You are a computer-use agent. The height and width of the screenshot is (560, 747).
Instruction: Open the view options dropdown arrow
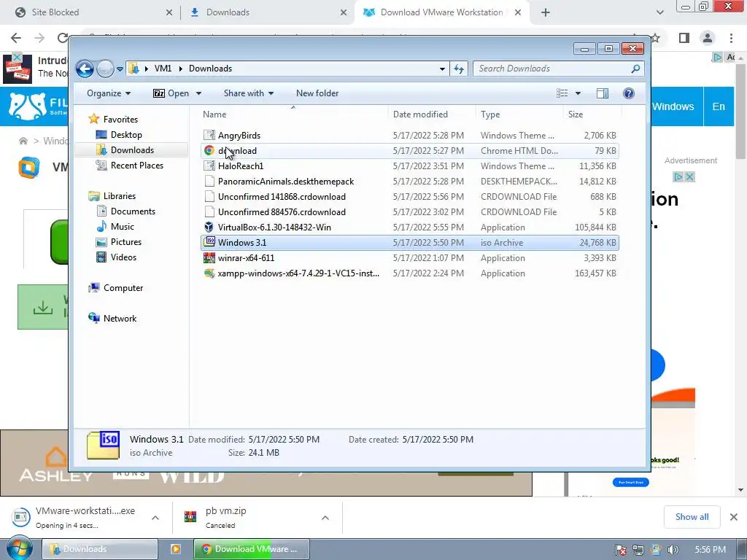point(578,93)
